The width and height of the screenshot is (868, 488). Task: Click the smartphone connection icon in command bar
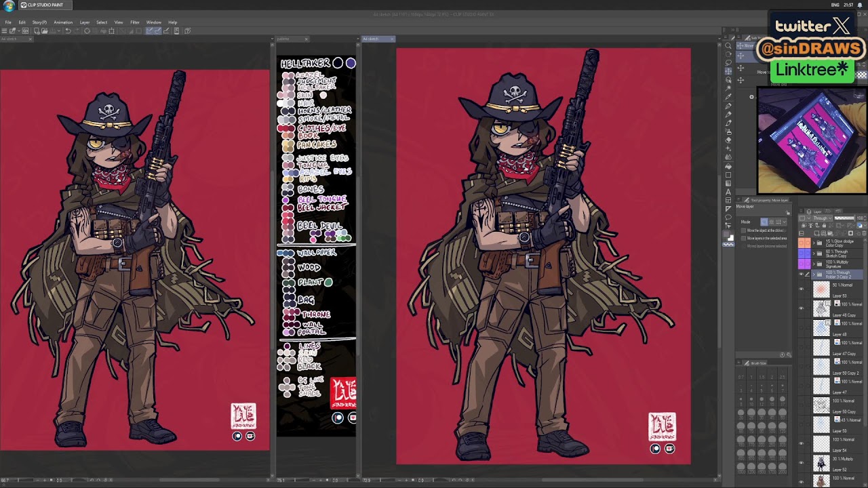point(176,30)
